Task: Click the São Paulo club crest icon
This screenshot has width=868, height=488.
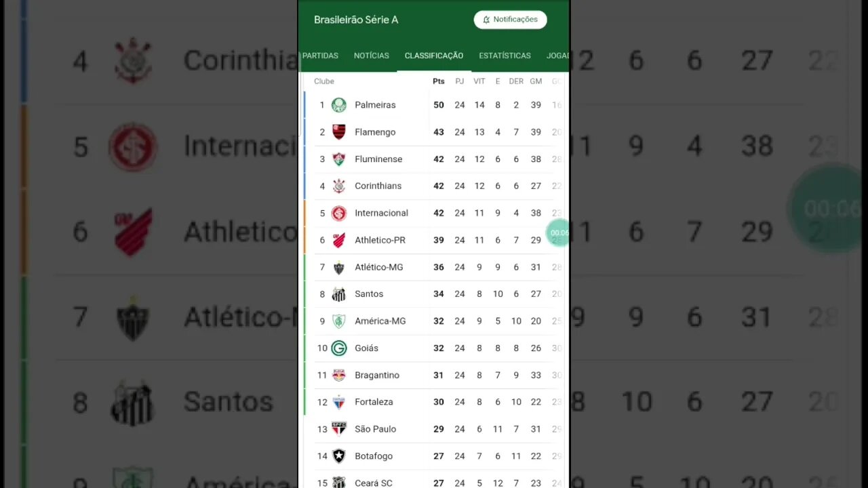Action: (x=338, y=429)
